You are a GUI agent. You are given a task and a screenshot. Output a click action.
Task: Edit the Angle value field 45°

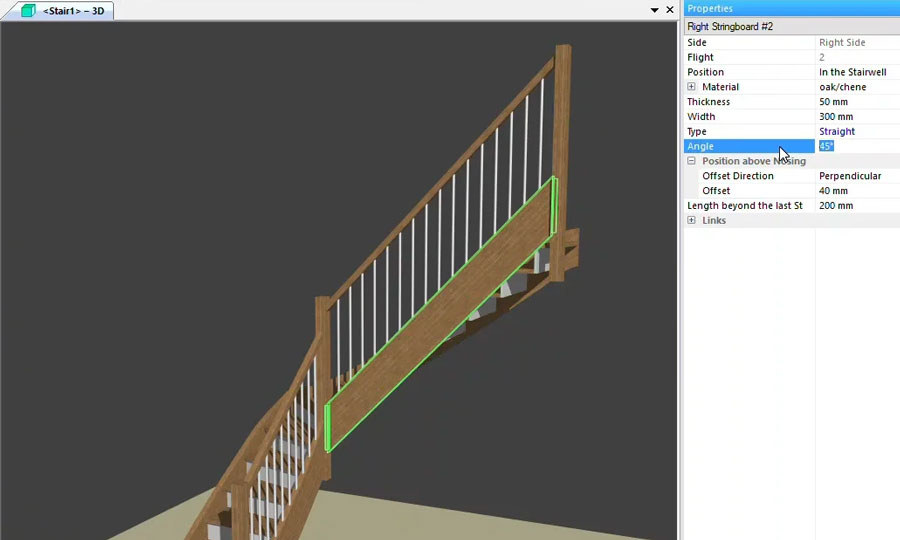pyautogui.click(x=858, y=146)
